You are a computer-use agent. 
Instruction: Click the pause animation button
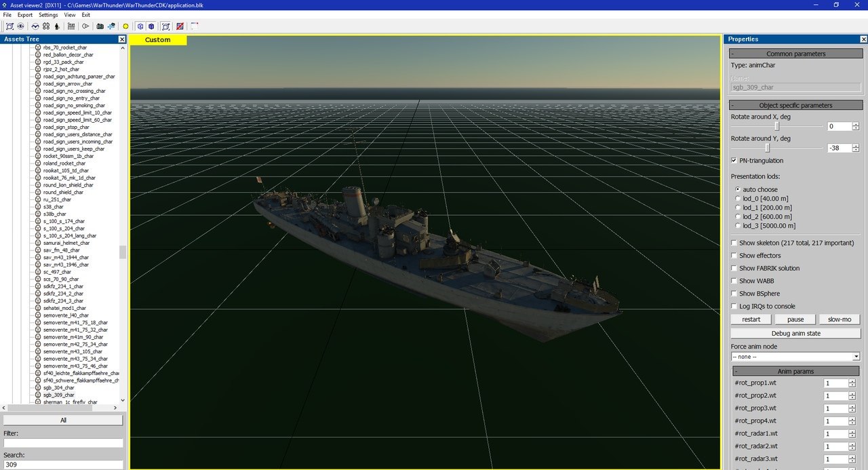coord(795,319)
